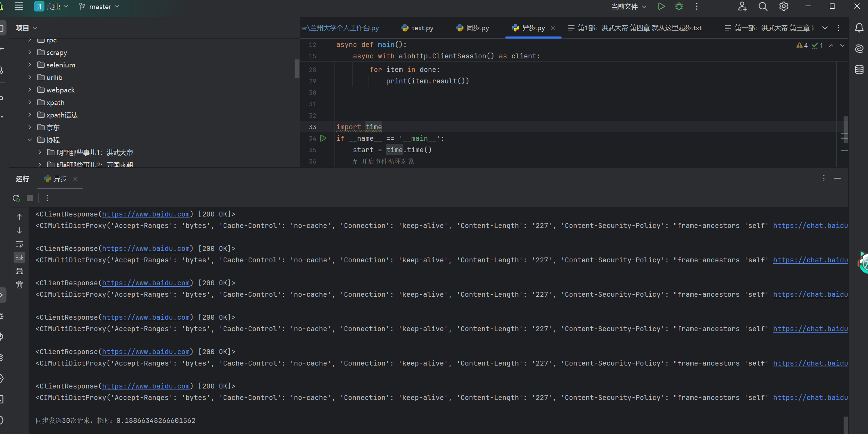Clear all console output with trash icon
Viewport: 868px width, 434px height.
(19, 285)
